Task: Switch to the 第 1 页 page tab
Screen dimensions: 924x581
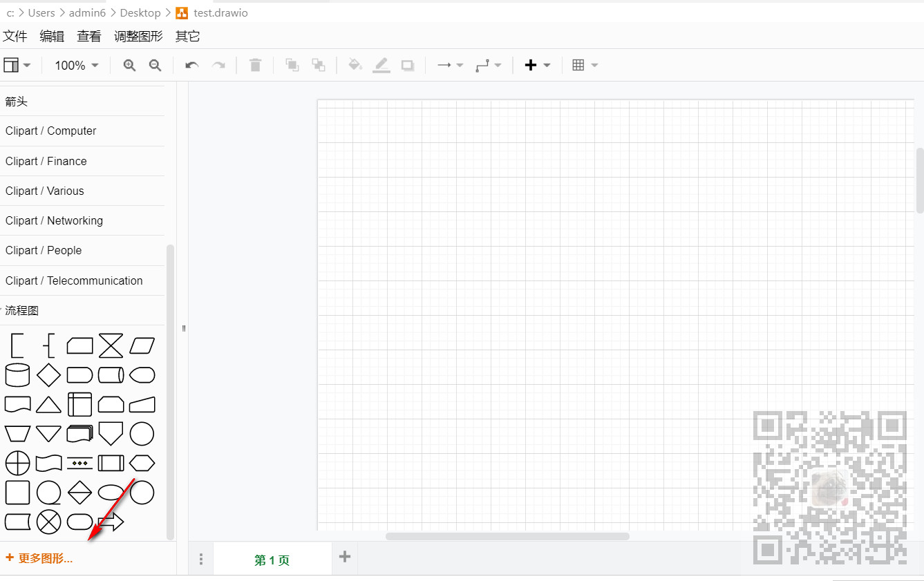Action: [272, 560]
